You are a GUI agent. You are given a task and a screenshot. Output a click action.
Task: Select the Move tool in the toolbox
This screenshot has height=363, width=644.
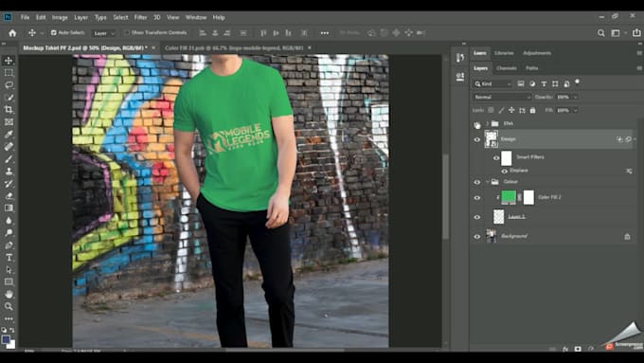[x=9, y=61]
